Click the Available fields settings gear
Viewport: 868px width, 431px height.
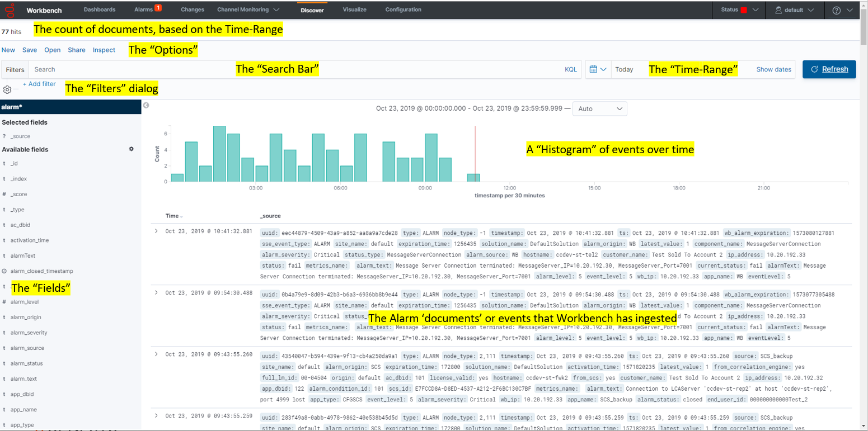pos(132,149)
